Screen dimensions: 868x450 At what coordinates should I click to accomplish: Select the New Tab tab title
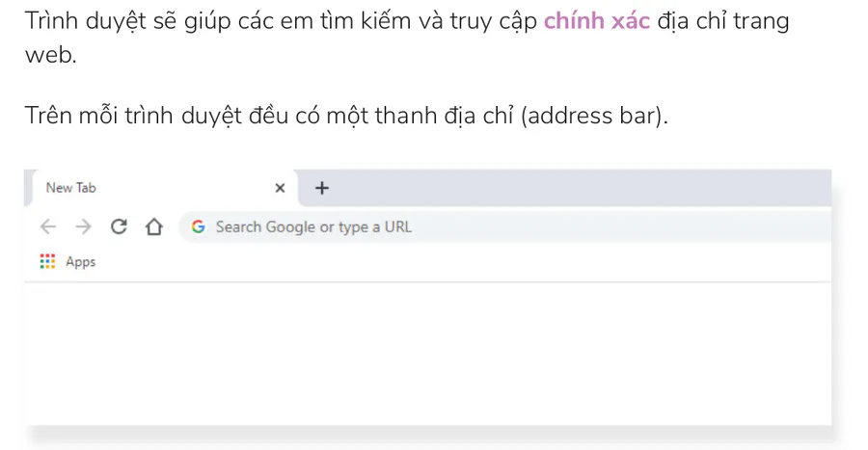click(71, 188)
